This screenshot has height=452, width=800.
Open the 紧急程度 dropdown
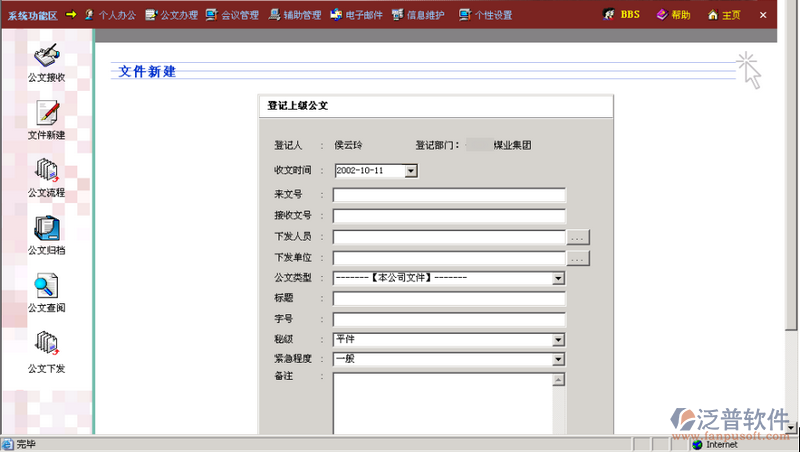(x=559, y=359)
